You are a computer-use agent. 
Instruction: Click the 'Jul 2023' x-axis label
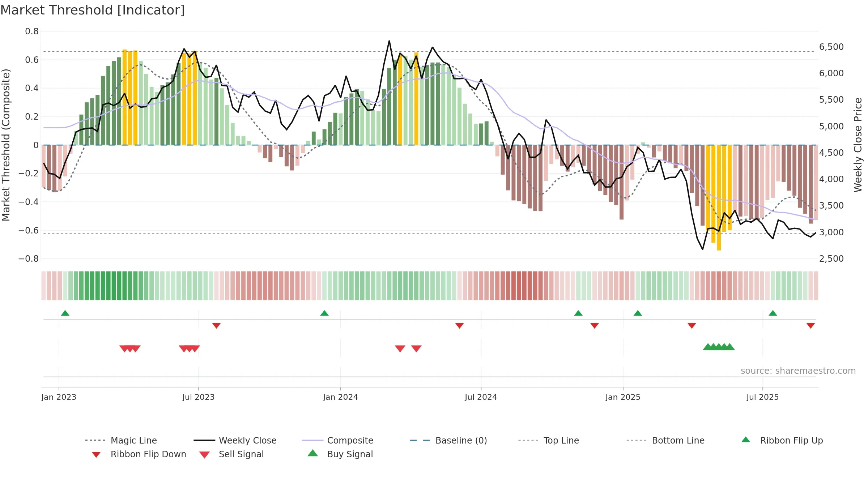[199, 397]
